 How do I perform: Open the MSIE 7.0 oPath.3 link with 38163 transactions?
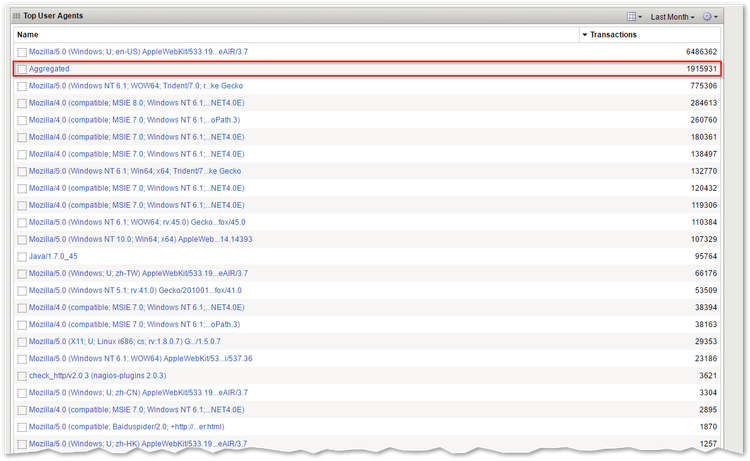[x=134, y=324]
